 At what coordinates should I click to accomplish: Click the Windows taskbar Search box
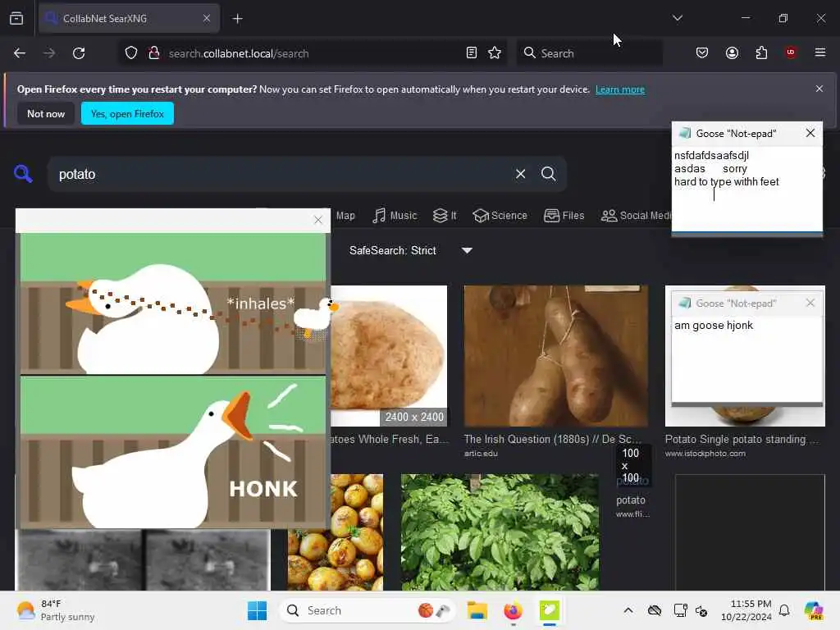pyautogui.click(x=367, y=610)
